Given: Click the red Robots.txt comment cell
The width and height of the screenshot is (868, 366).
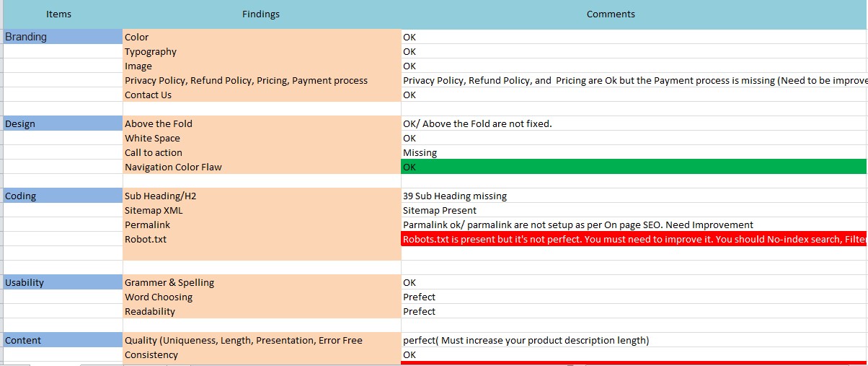Looking at the screenshot, I should (634, 239).
